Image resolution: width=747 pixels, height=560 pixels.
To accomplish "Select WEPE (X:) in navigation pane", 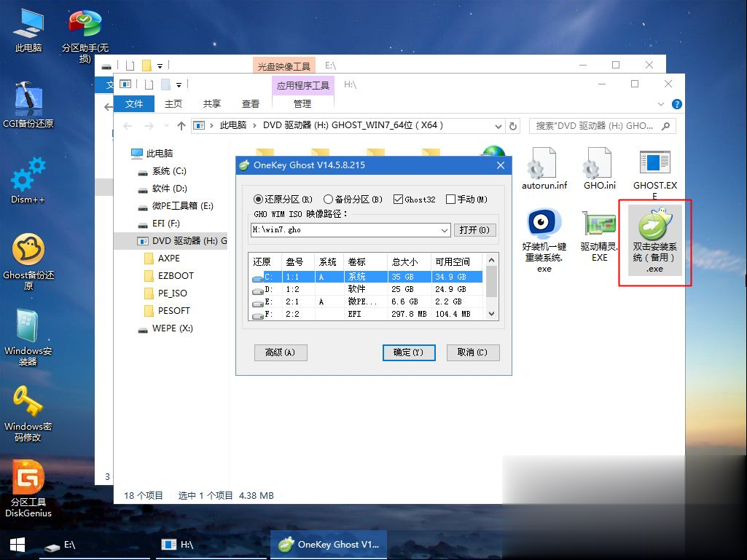I will [165, 328].
